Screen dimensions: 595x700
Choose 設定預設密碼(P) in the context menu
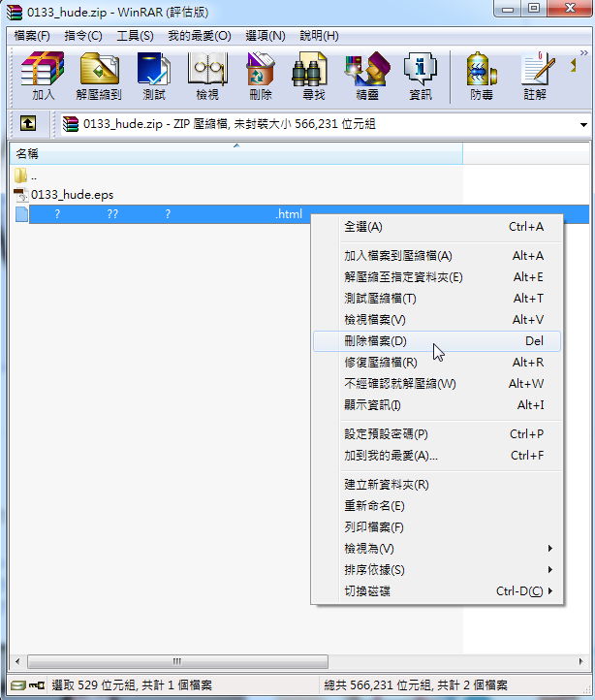[x=437, y=434]
